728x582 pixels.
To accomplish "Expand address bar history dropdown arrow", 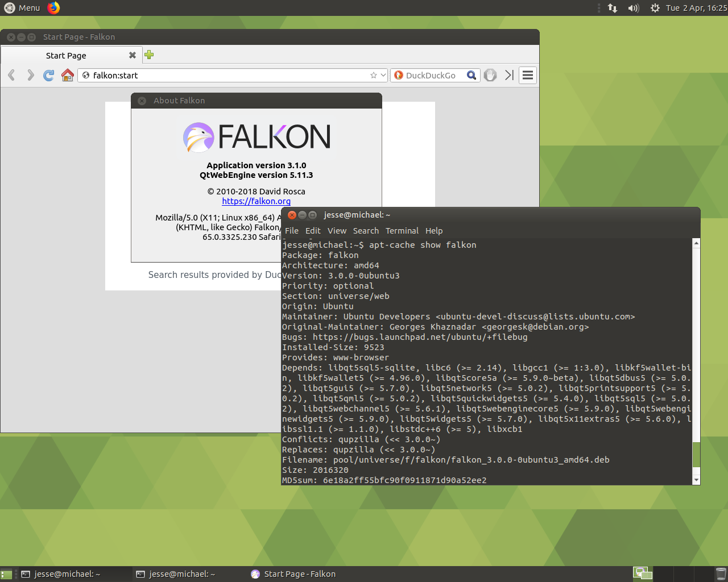I will [383, 75].
